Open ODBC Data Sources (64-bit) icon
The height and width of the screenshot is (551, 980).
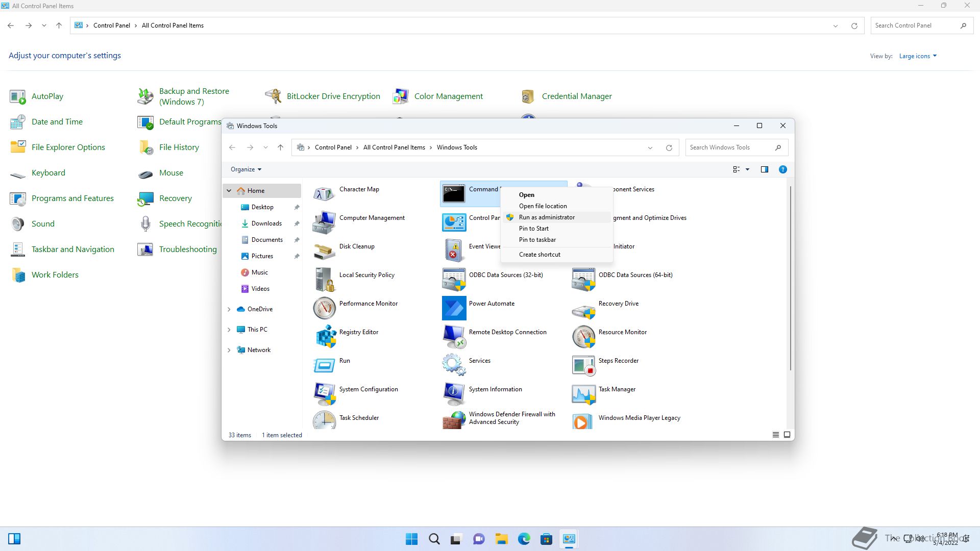(583, 279)
